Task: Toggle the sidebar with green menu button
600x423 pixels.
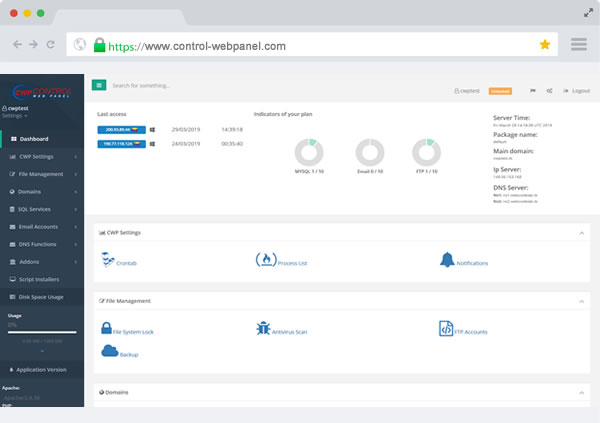Action: pyautogui.click(x=99, y=86)
